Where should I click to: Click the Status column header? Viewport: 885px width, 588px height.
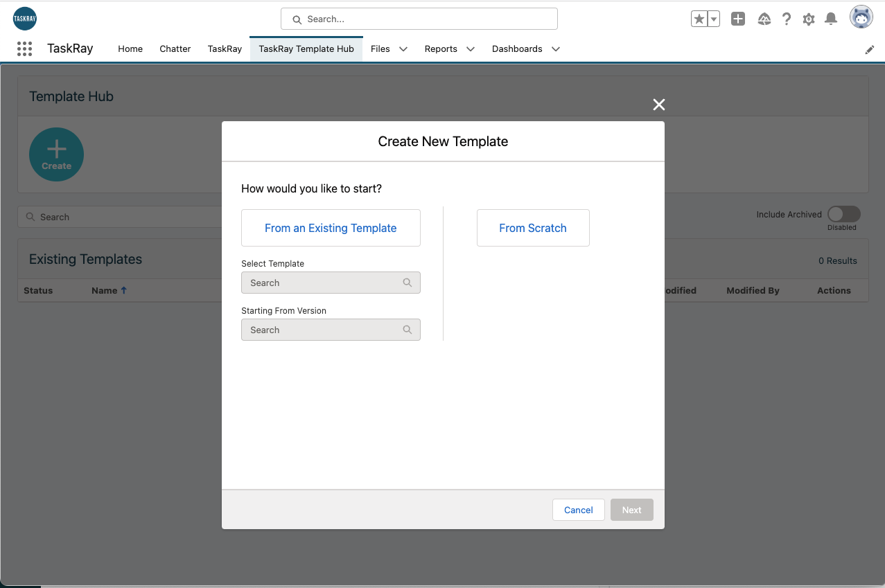(x=38, y=291)
